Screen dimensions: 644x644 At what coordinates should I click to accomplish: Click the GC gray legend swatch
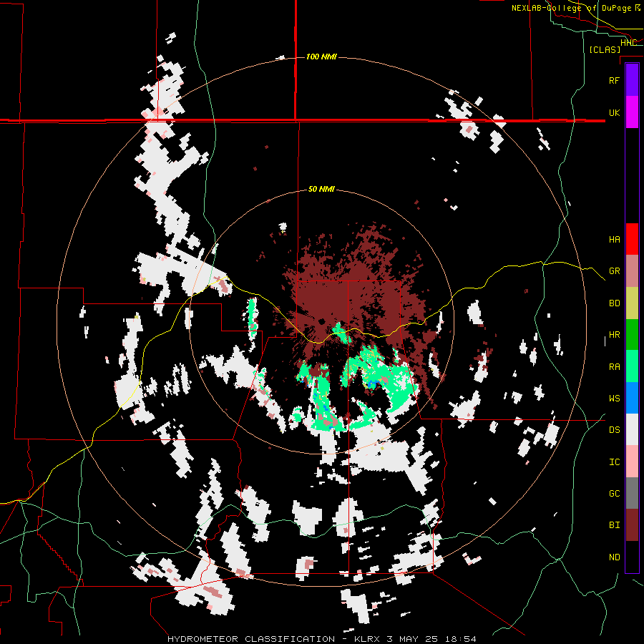click(x=632, y=493)
